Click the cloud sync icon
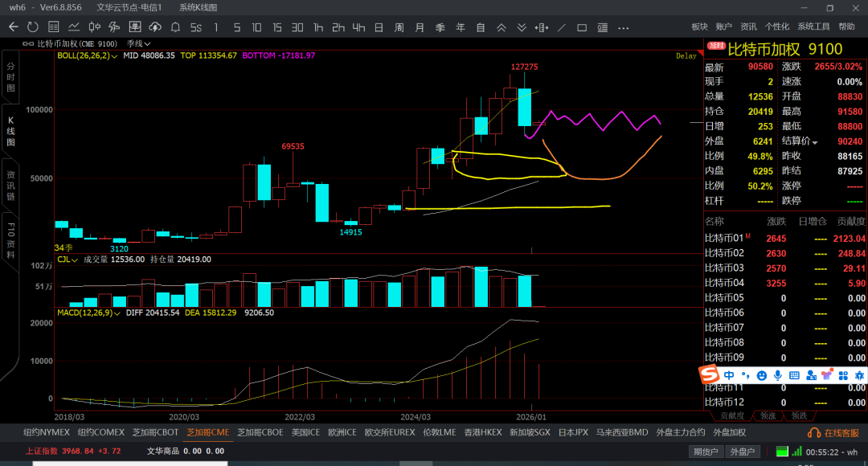Image resolution: width=868 pixels, height=466 pixels. pos(155,27)
